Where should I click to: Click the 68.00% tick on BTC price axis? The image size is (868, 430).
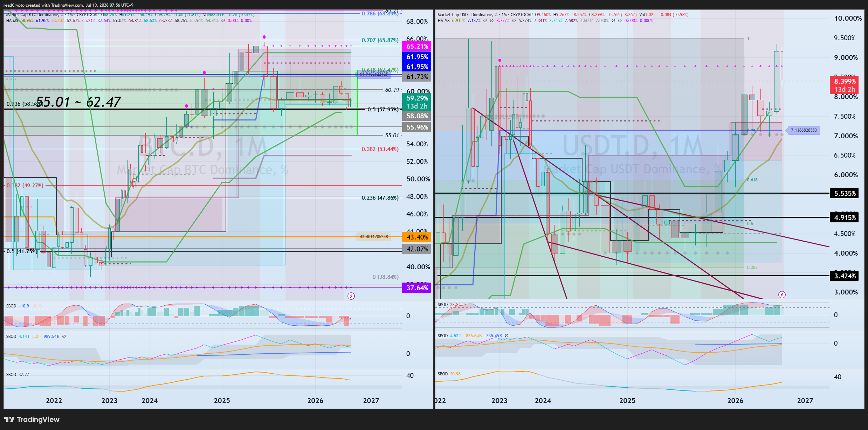(x=417, y=22)
